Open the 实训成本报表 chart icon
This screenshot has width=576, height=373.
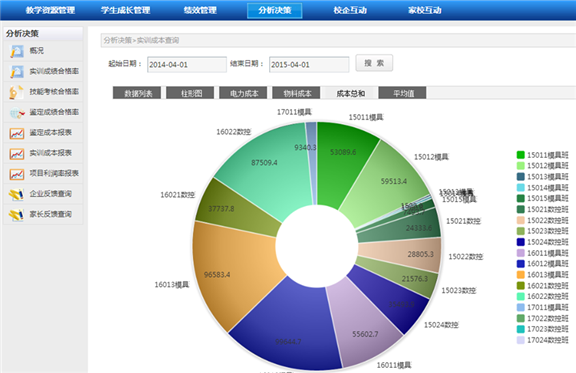(17, 154)
